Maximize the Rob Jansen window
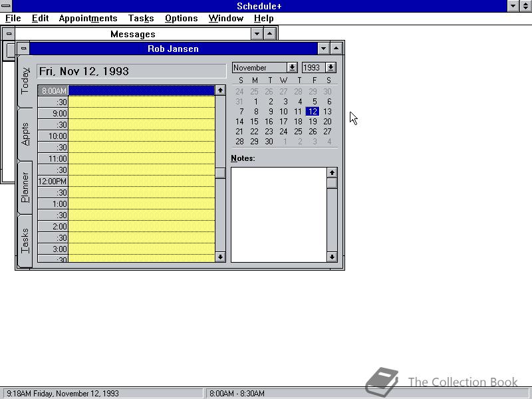This screenshot has width=532, height=399. pos(336,49)
